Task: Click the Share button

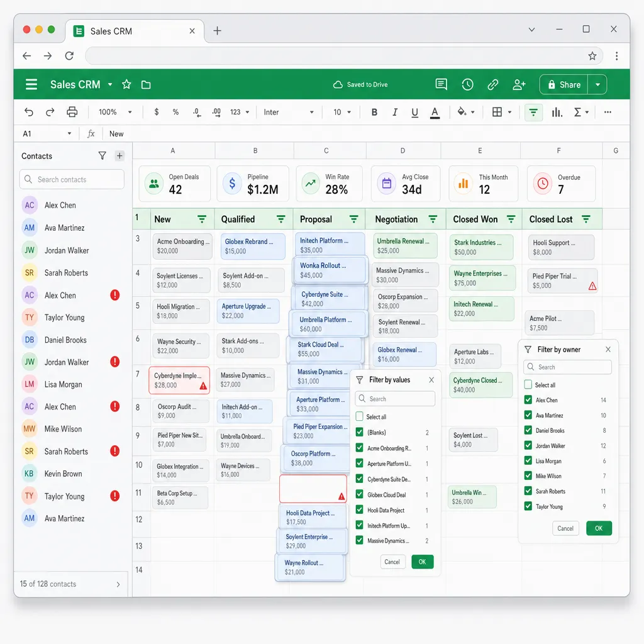Action: 564,85
